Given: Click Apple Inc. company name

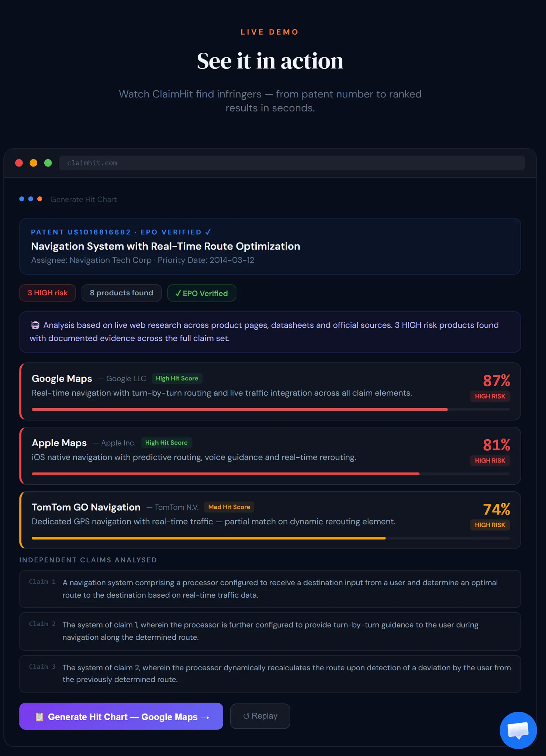Looking at the screenshot, I should [x=118, y=443].
